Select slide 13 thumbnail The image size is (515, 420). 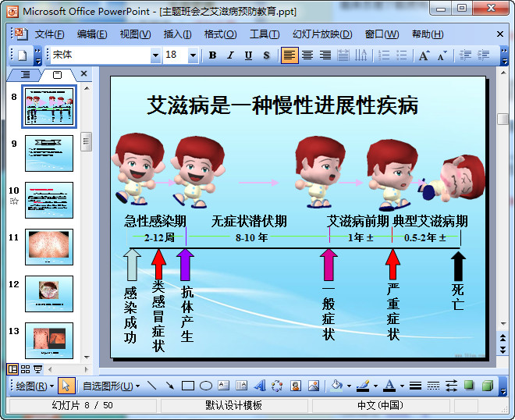(x=49, y=340)
